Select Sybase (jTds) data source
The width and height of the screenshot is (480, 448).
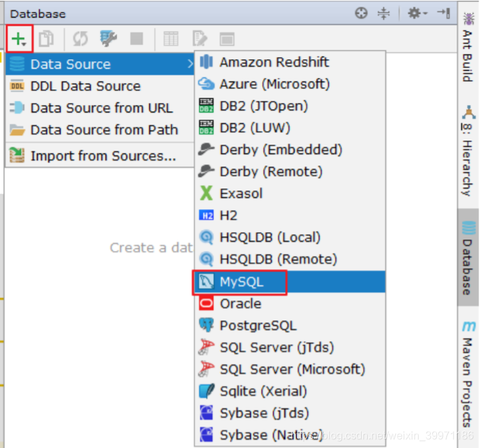pyautogui.click(x=290, y=413)
